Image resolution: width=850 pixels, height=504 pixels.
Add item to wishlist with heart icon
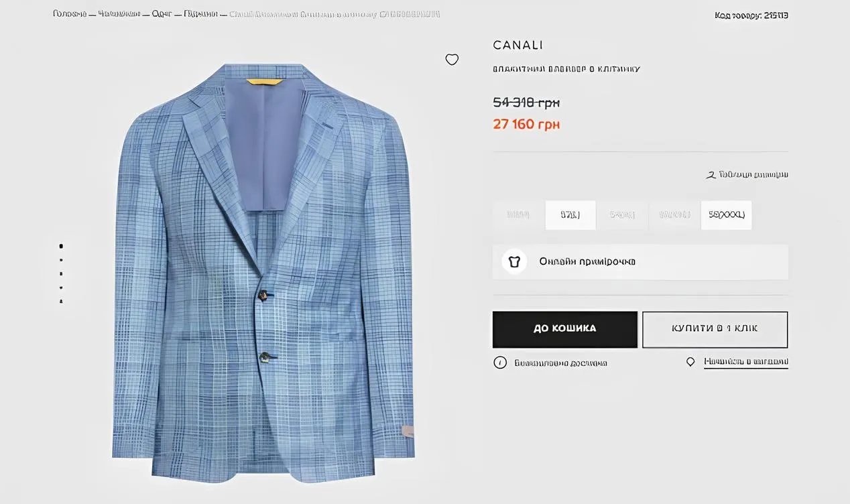point(452,60)
